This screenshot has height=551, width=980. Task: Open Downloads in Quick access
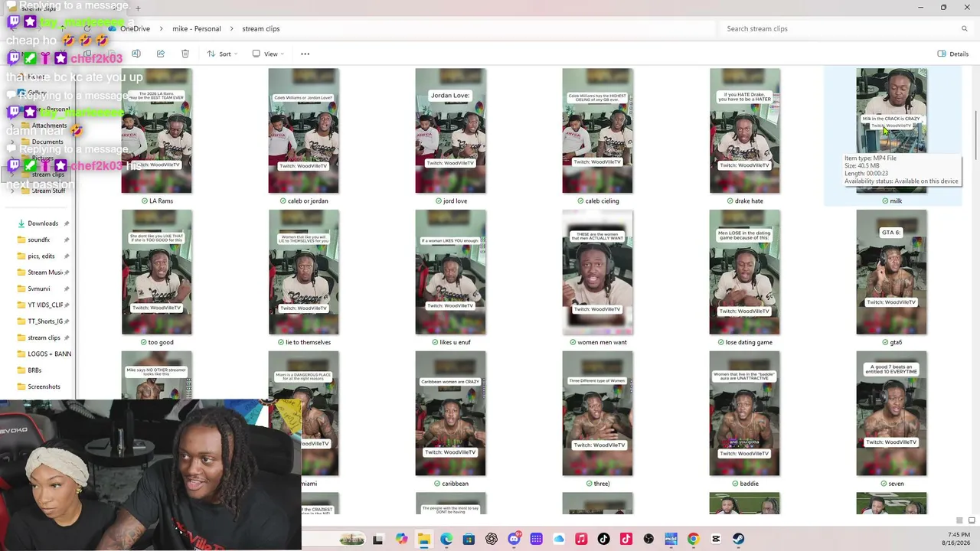coord(43,223)
